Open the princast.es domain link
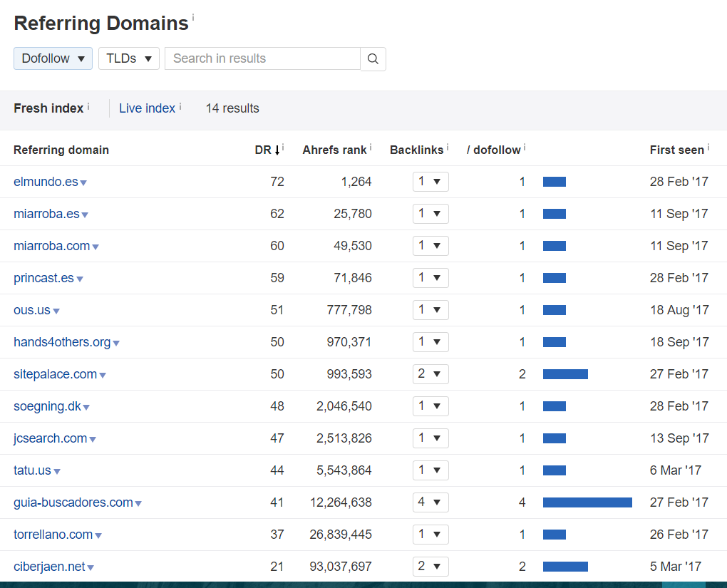The height and width of the screenshot is (588, 727). [x=43, y=278]
